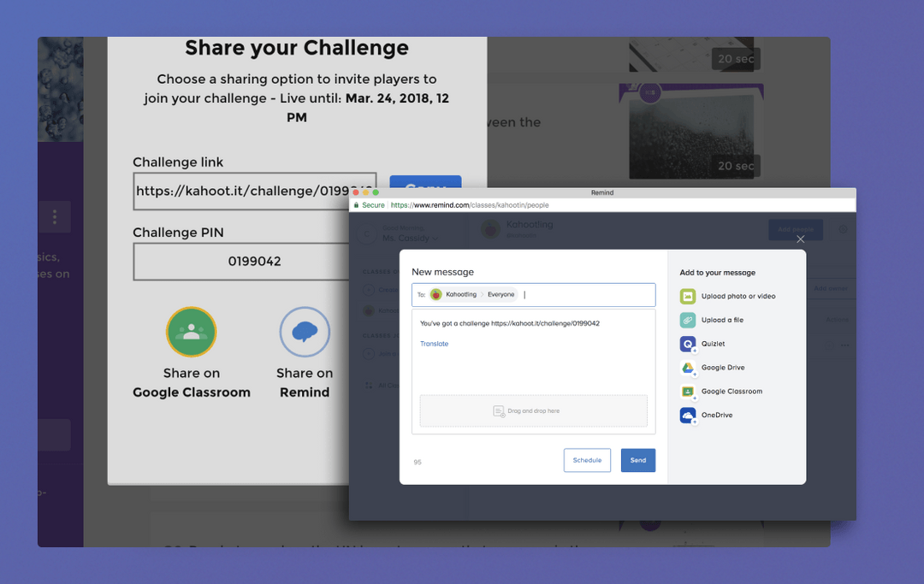
Task: Attach content from Quizlet
Action: [x=689, y=344]
